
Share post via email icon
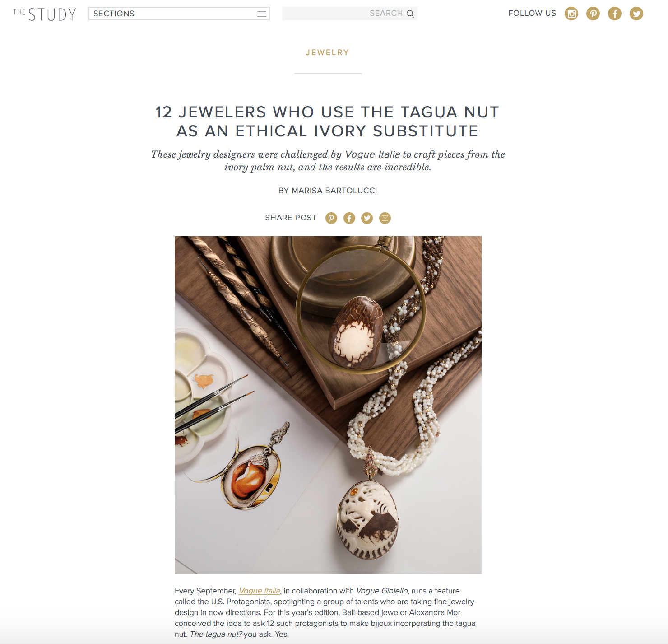(x=385, y=218)
